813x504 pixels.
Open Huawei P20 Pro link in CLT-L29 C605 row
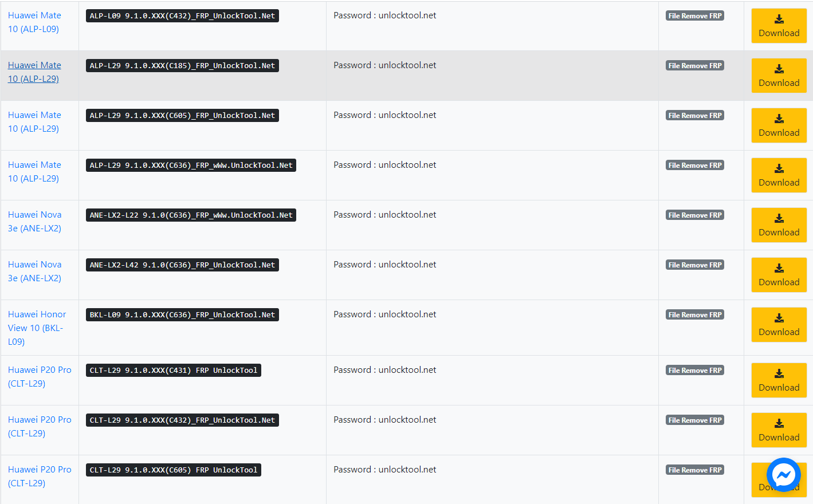tap(40, 477)
